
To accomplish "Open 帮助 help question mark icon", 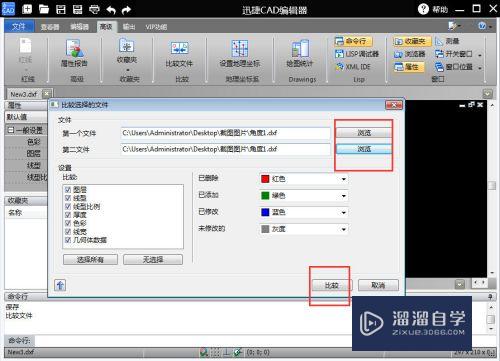I will pyautogui.click(x=423, y=9).
